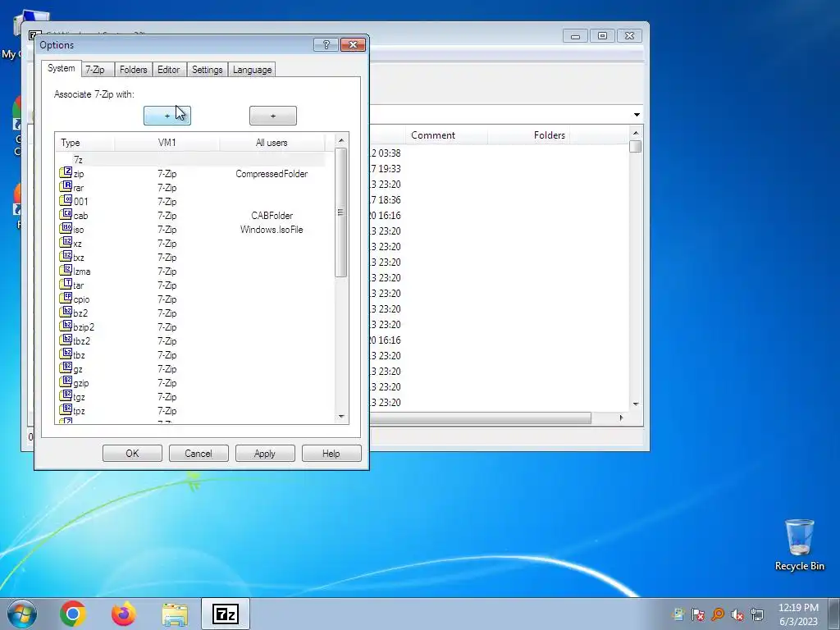Screen dimensions: 840x630
Task: Click the Options dialog help question button
Action: tap(326, 44)
